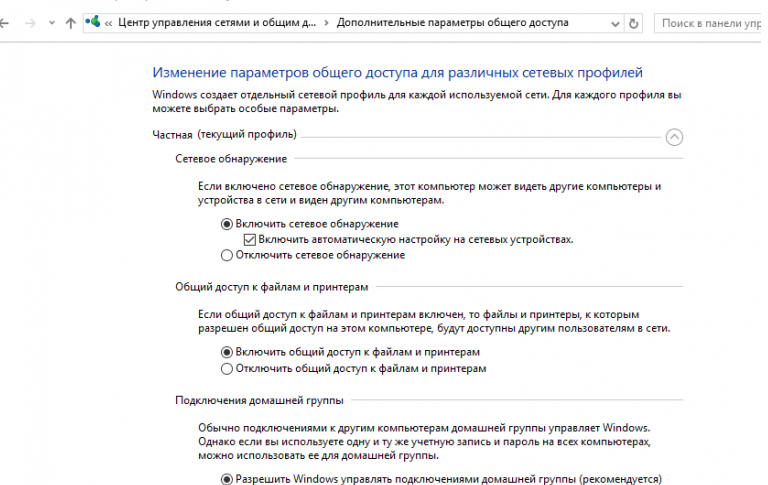
Task: Select Отключить сетевое обнаружение
Action: (x=227, y=255)
